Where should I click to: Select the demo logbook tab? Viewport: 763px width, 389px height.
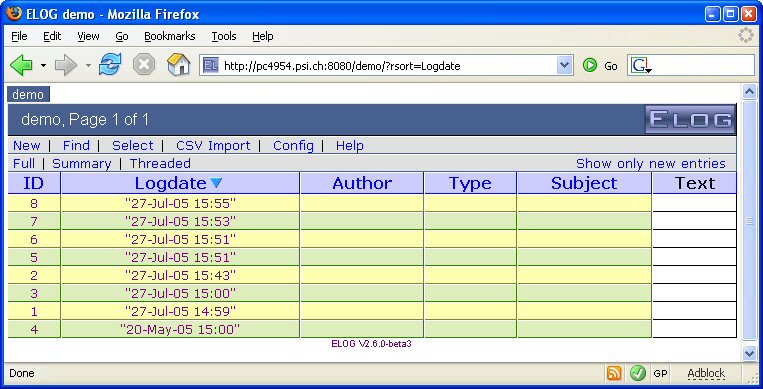coord(28,94)
